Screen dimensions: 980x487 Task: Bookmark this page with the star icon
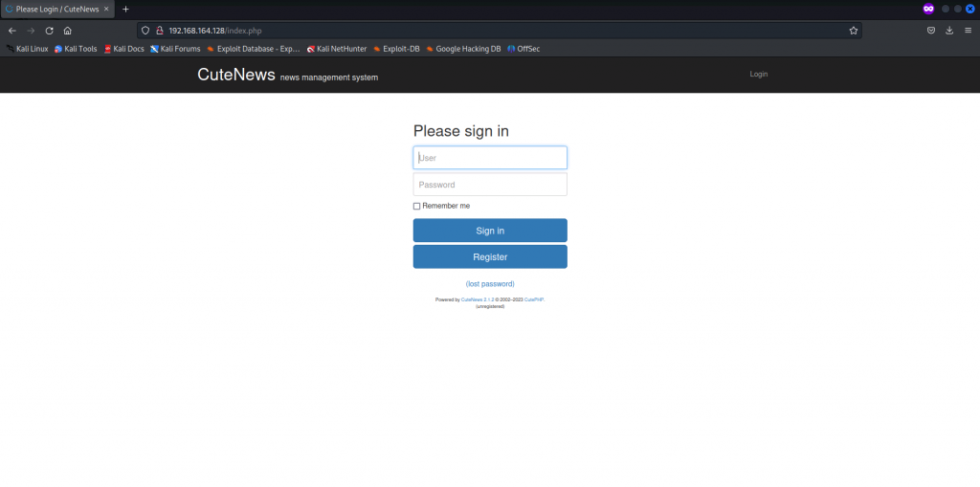click(x=853, y=30)
